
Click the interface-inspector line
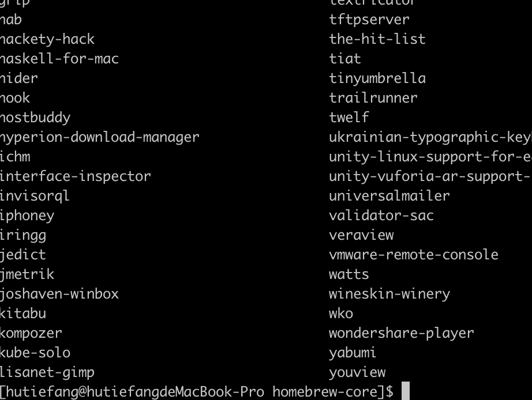point(75,176)
